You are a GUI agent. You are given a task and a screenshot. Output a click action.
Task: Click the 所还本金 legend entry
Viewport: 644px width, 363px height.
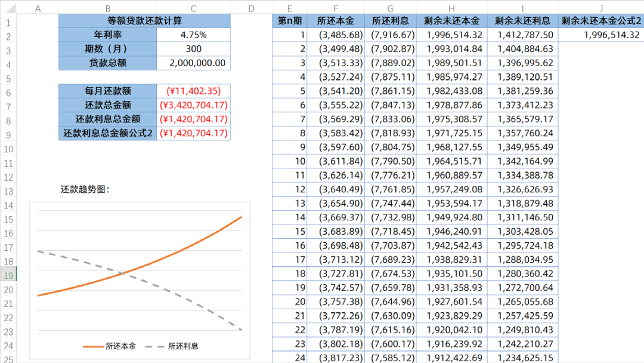click(x=109, y=346)
